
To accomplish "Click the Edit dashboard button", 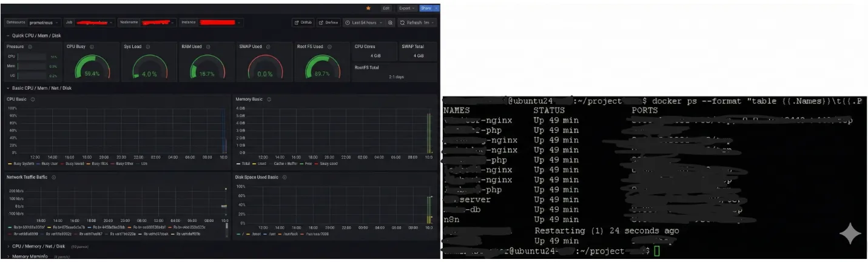I will tap(386, 8).
